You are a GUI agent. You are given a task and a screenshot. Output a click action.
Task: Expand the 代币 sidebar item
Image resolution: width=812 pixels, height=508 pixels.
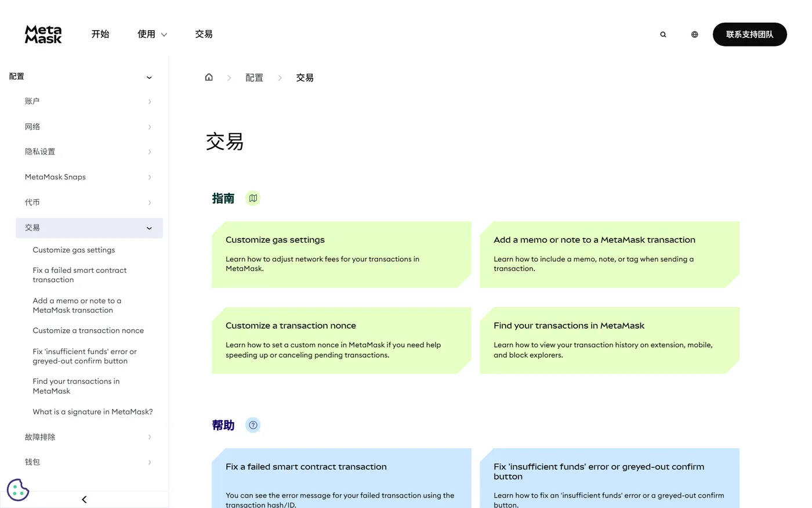tap(150, 203)
